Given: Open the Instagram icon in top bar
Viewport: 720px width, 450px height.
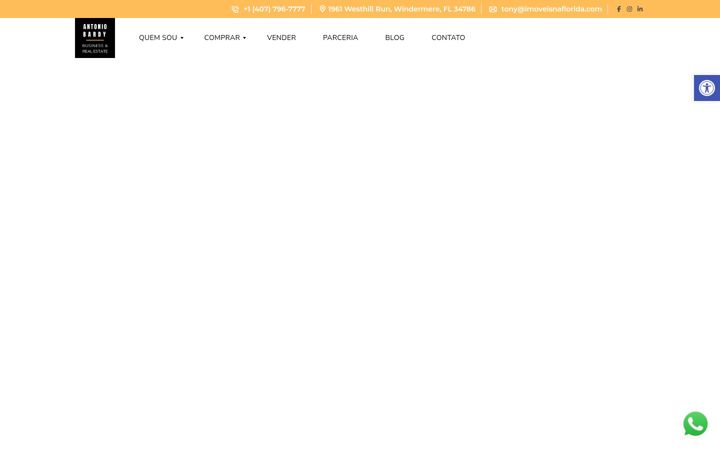Looking at the screenshot, I should pyautogui.click(x=629, y=9).
